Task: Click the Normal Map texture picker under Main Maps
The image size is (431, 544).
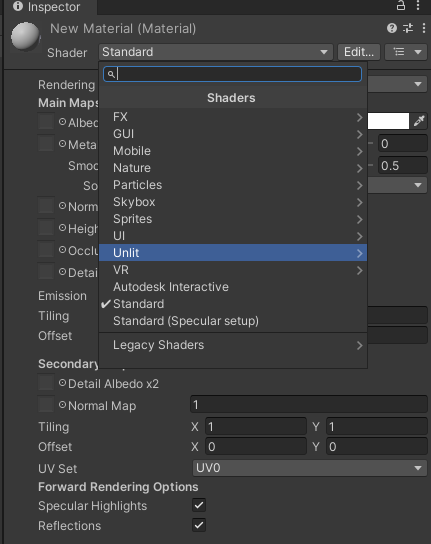Action: tap(62, 206)
